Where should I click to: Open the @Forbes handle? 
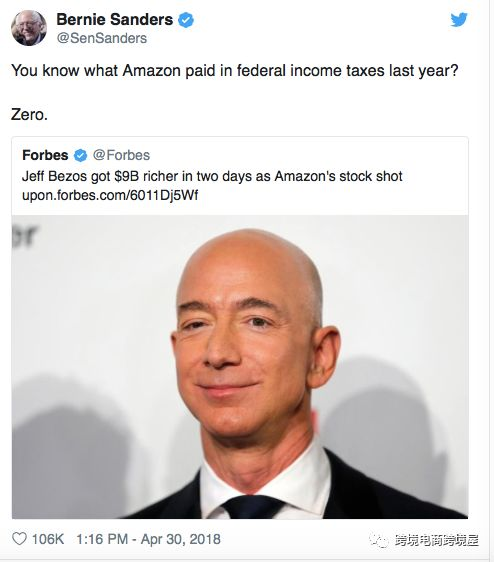pyautogui.click(x=121, y=155)
